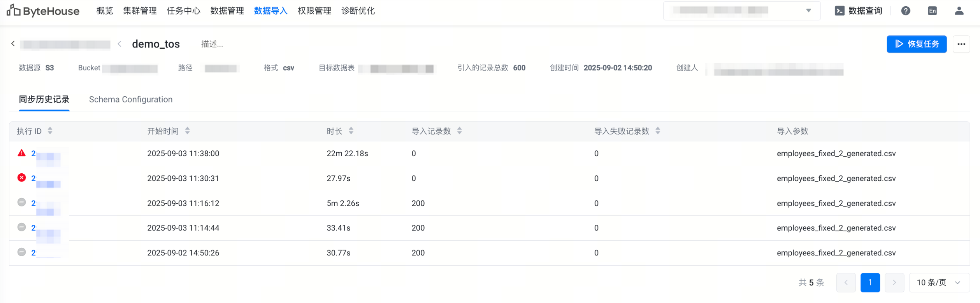The height and width of the screenshot is (303, 980).
Task: Open the 任务中心 menu
Action: (183, 11)
